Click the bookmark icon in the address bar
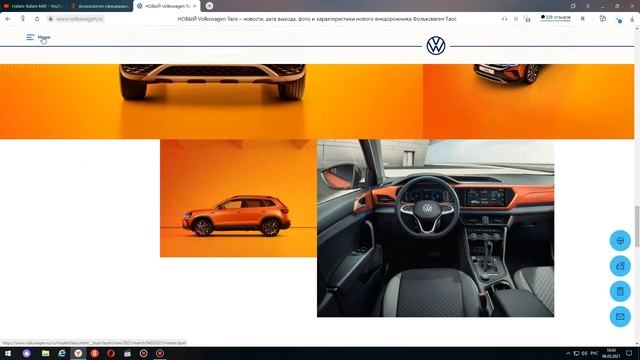Viewport: 640px width, 360px height. point(582,19)
